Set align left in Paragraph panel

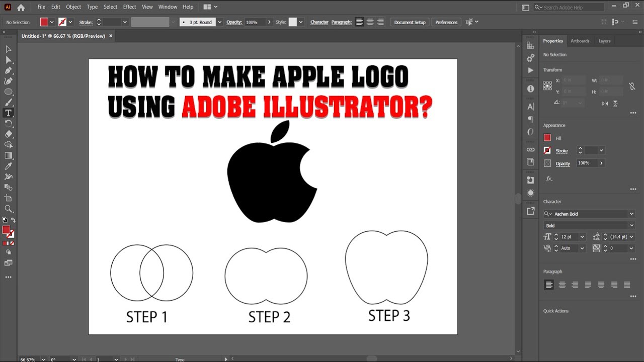549,285
